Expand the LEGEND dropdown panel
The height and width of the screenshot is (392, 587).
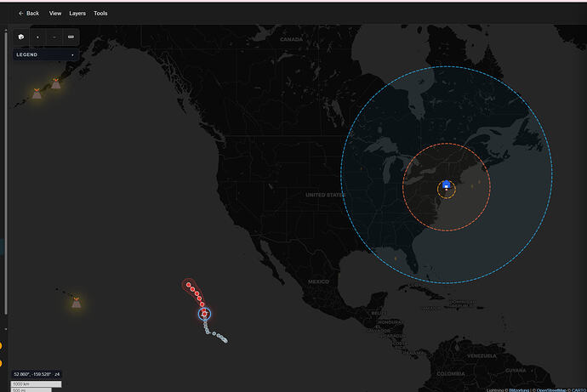coord(46,54)
